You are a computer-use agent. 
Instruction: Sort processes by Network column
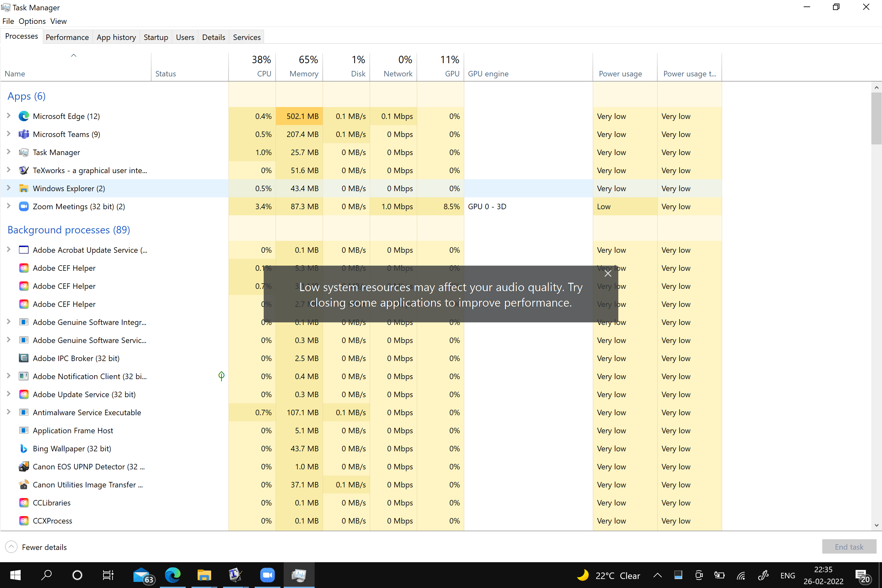[393, 67]
